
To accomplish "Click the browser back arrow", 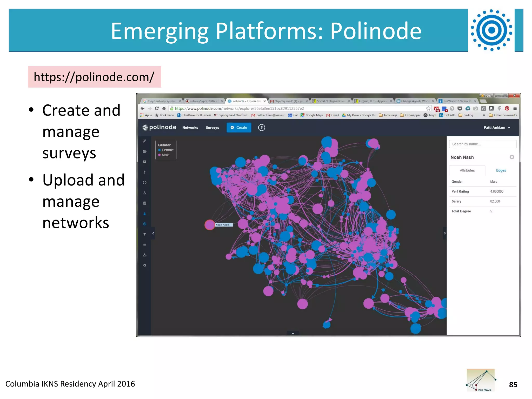I will pos(142,109).
